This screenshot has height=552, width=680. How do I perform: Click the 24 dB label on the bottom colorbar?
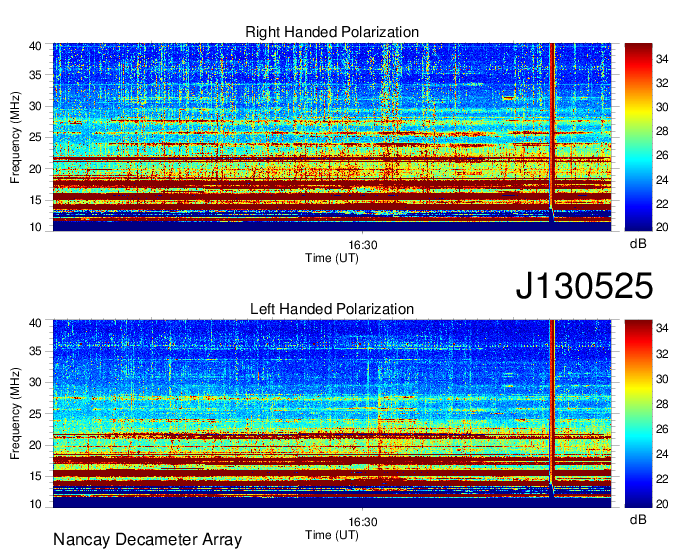point(662,454)
